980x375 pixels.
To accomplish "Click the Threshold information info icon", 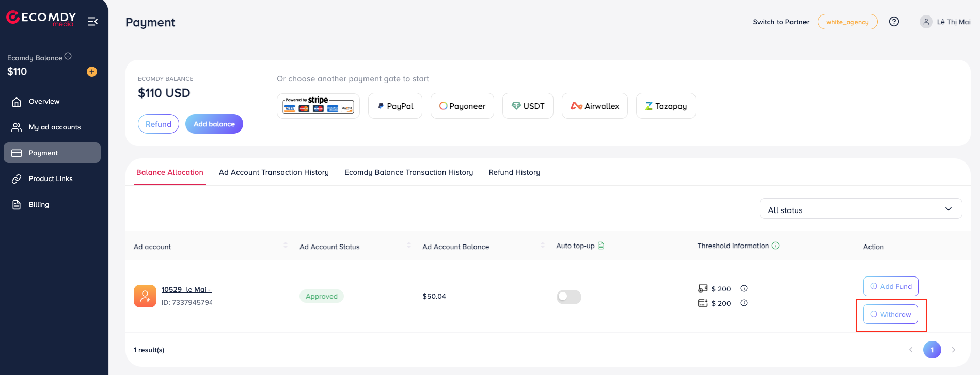I will click(776, 246).
